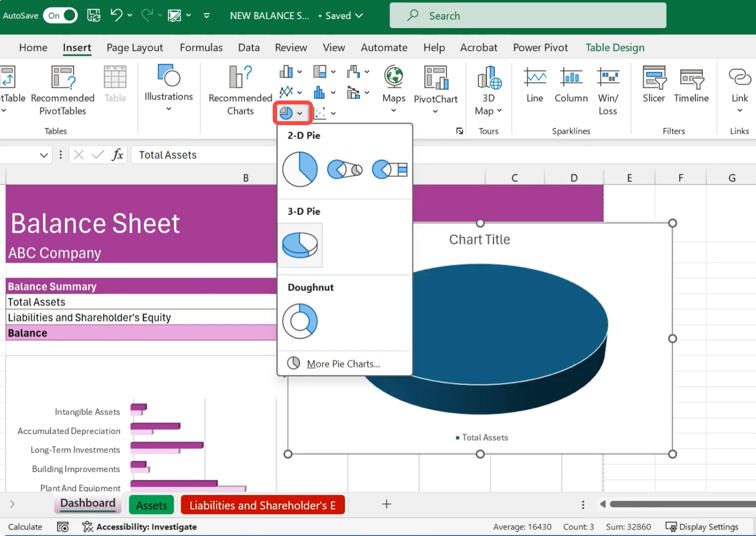
Task: Click the PivotChart button
Action: coord(436,90)
